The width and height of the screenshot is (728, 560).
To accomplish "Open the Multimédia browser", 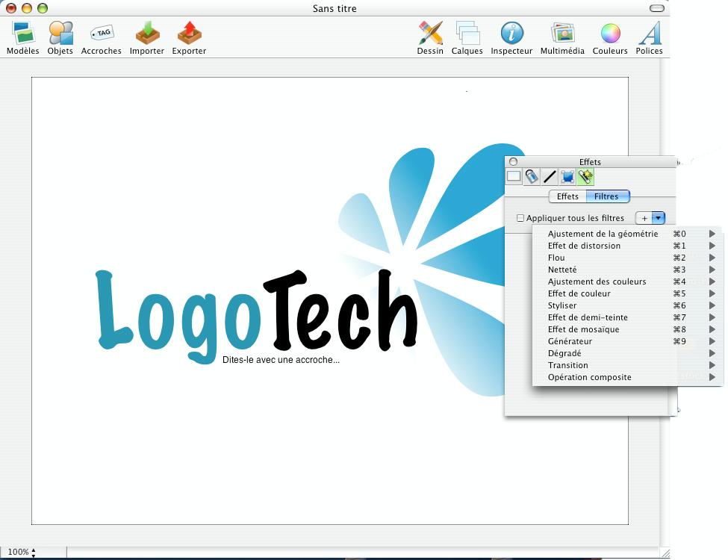I will [561, 37].
